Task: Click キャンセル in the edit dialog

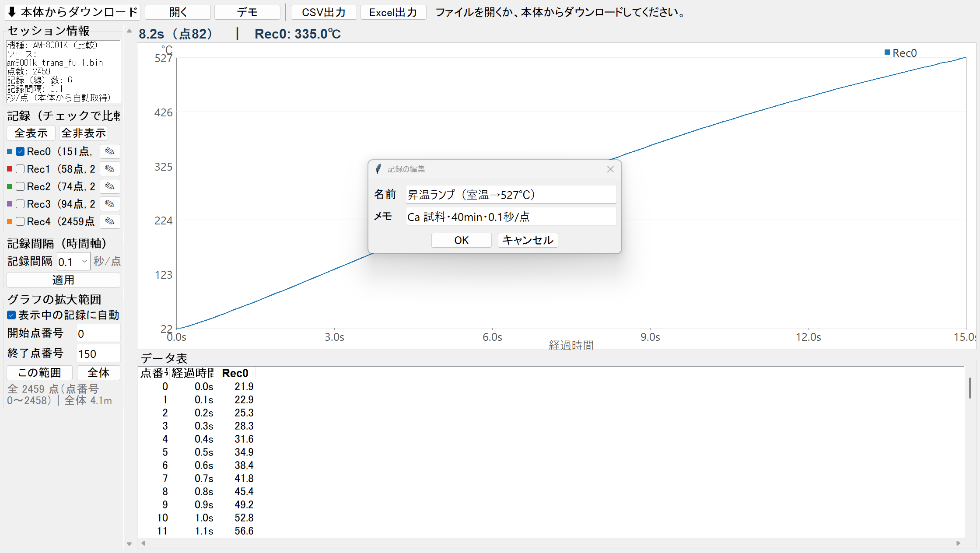Action: [528, 240]
